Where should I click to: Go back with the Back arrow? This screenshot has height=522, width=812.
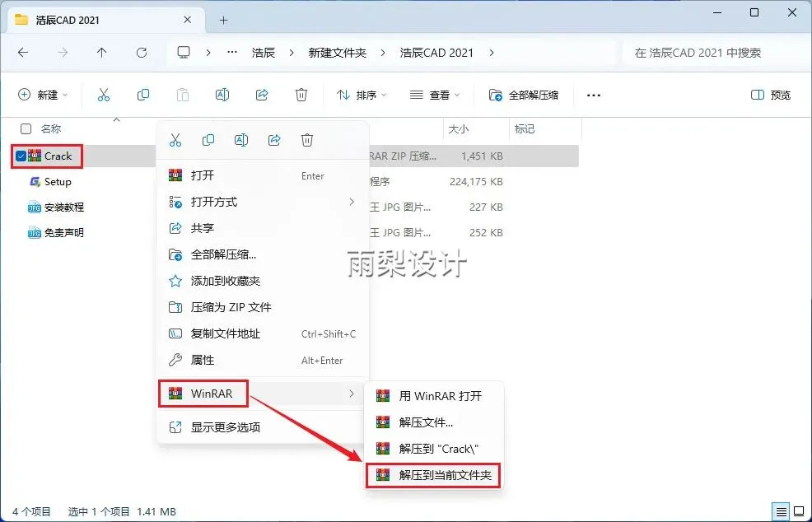pyautogui.click(x=23, y=53)
